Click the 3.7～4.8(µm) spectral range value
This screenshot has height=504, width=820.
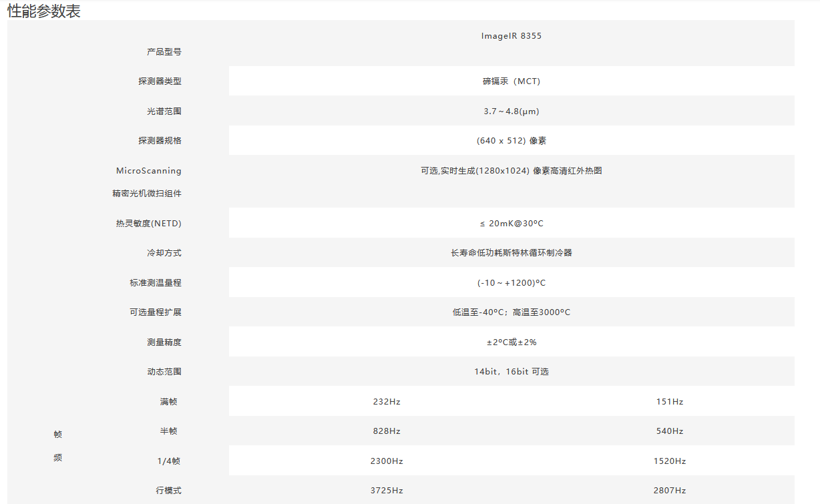pos(511,111)
